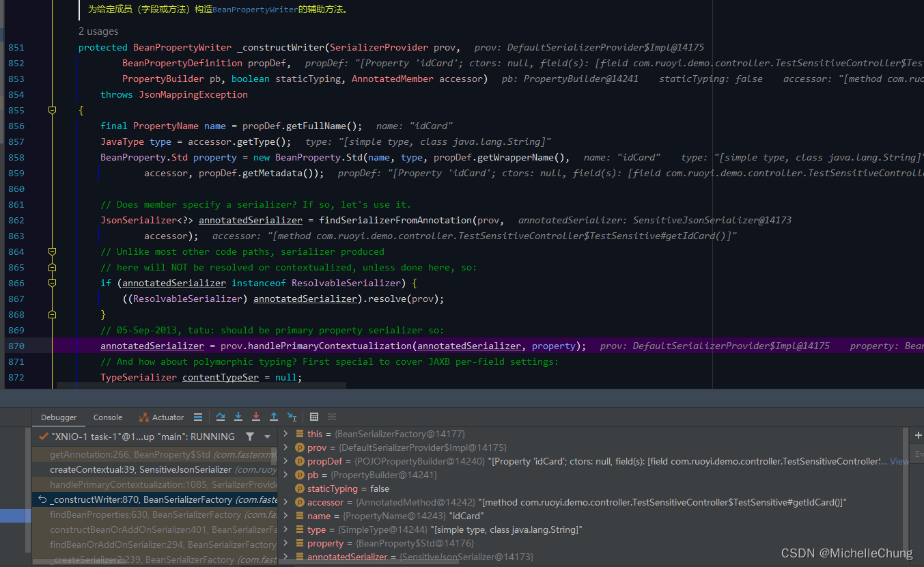This screenshot has height=567, width=924.
Task: Expand the 'pb' variable node
Action: (x=286, y=475)
